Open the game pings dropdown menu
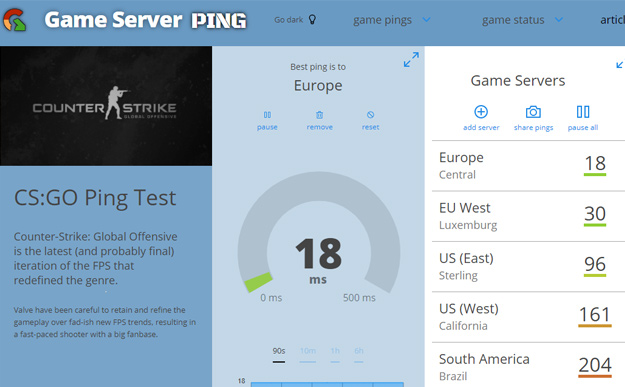The image size is (625, 387). (391, 20)
